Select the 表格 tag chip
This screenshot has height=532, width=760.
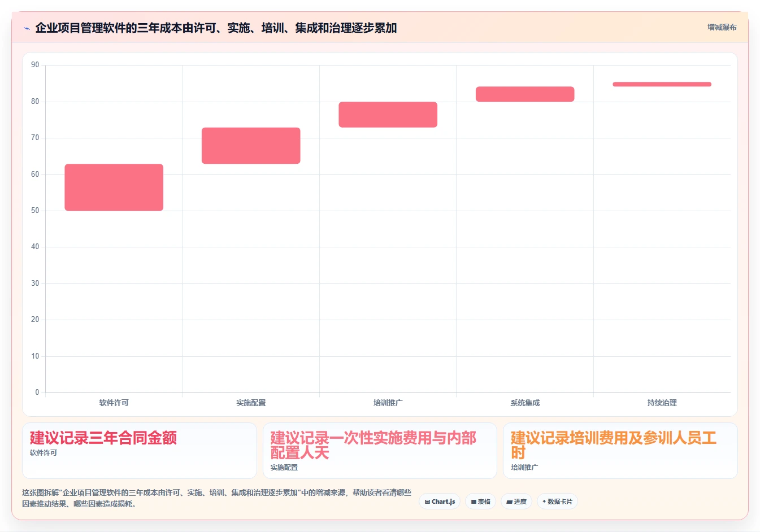coord(480,502)
